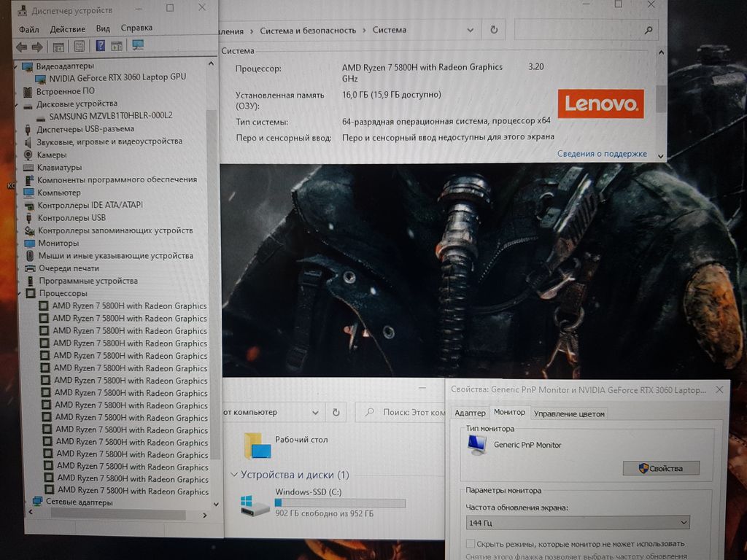Image resolution: width=747 pixels, height=560 pixels.
Task: Collapse the Процессоры tree category
Action: 19,294
